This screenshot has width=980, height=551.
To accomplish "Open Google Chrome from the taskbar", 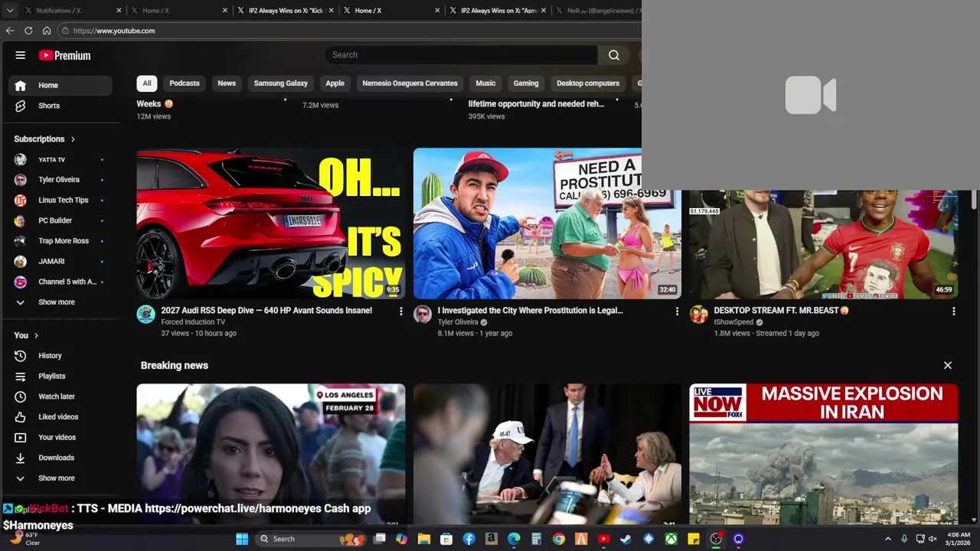I will click(x=559, y=539).
